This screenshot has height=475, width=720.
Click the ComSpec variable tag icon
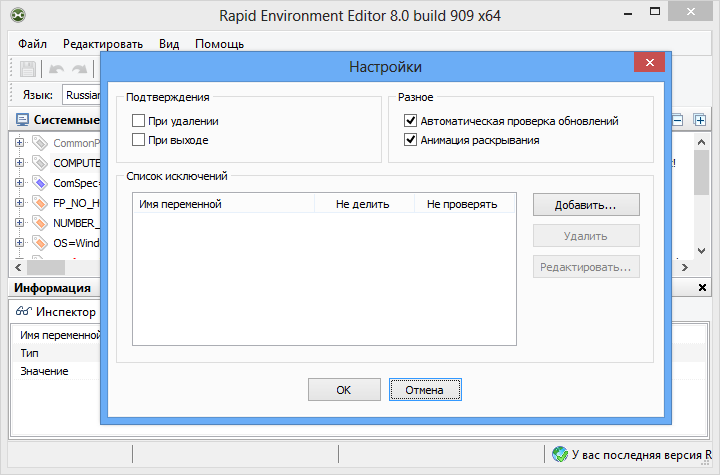coord(40,183)
